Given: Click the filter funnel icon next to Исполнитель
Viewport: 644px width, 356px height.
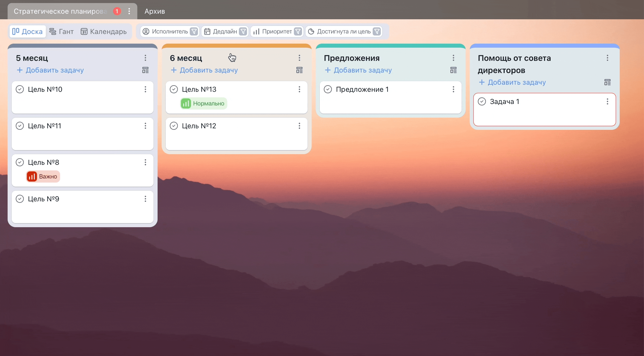Looking at the screenshot, I should [x=194, y=31].
